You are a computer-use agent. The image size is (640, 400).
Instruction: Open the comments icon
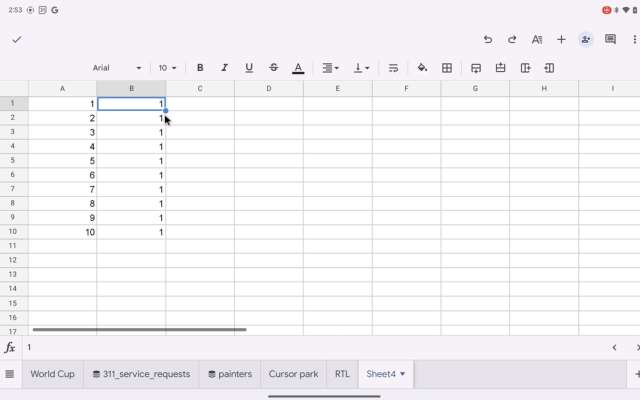[x=610, y=39]
